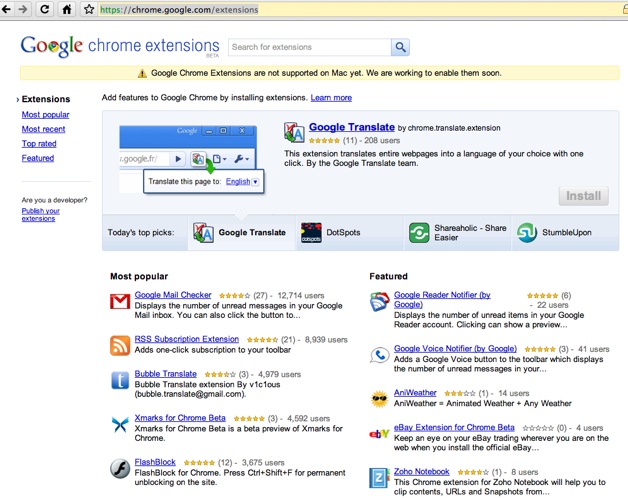Follow the Learn more link

[x=331, y=98]
